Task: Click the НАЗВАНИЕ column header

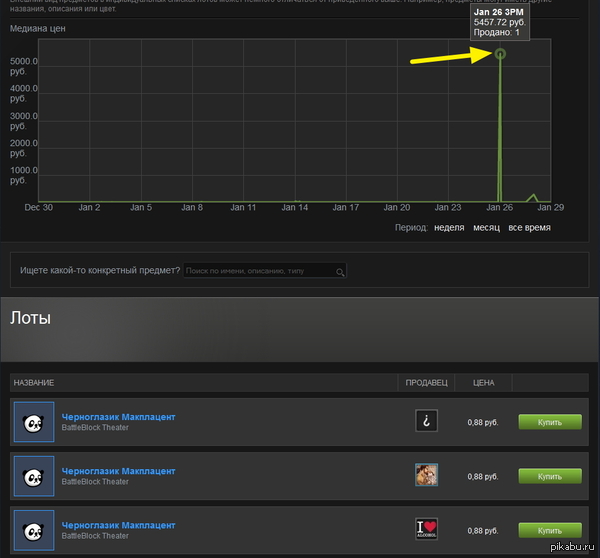Action: click(x=34, y=383)
